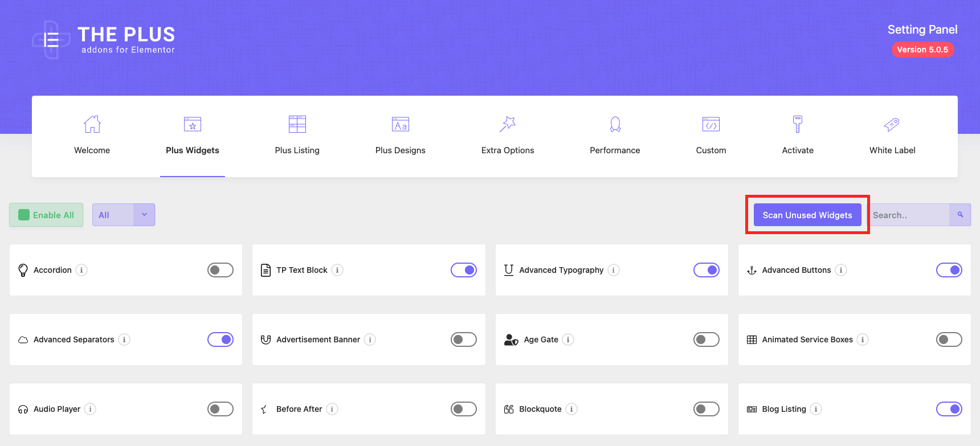Open the All widgets filter dropdown
980x446 pixels.
point(124,215)
